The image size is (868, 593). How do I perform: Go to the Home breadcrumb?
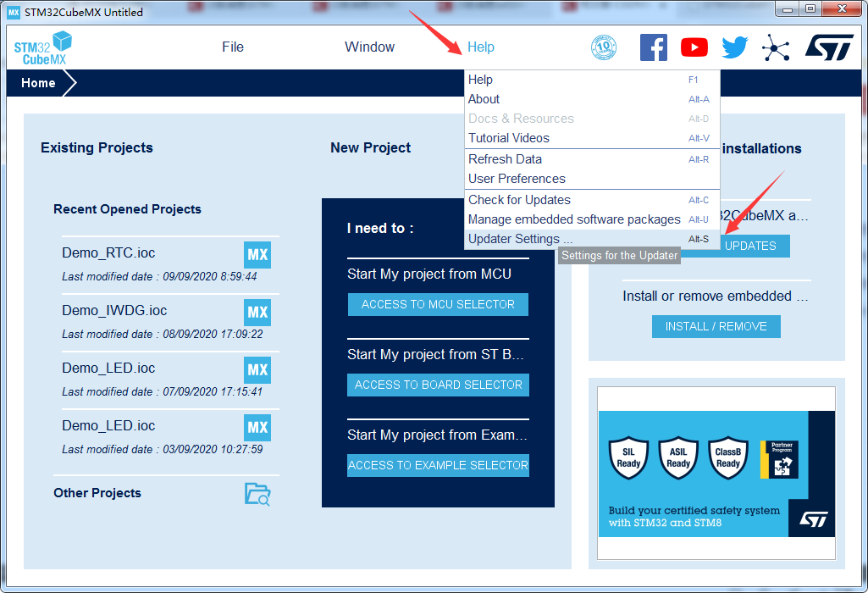pyautogui.click(x=38, y=83)
